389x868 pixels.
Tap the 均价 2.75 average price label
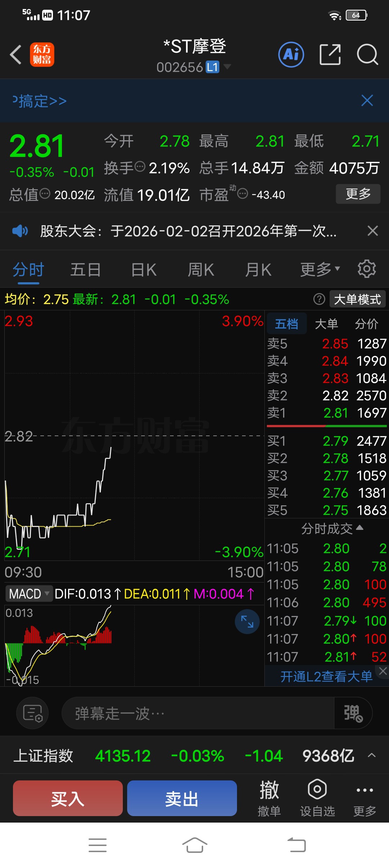point(36,299)
